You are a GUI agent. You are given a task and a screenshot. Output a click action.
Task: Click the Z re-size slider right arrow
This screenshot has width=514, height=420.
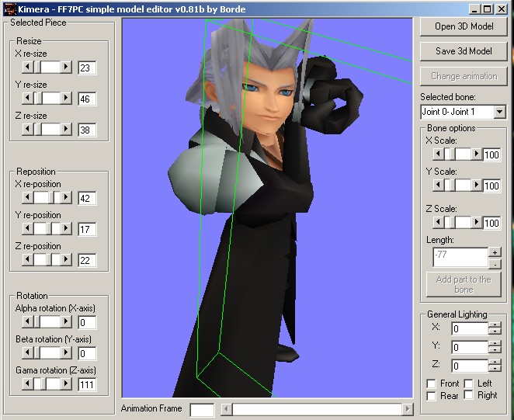66,130
